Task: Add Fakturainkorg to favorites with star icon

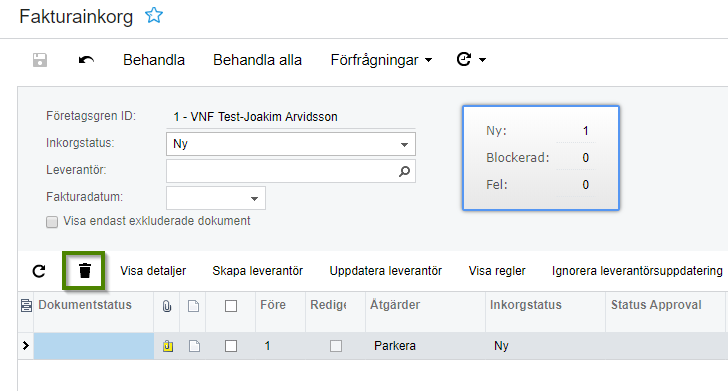Action: tap(154, 15)
